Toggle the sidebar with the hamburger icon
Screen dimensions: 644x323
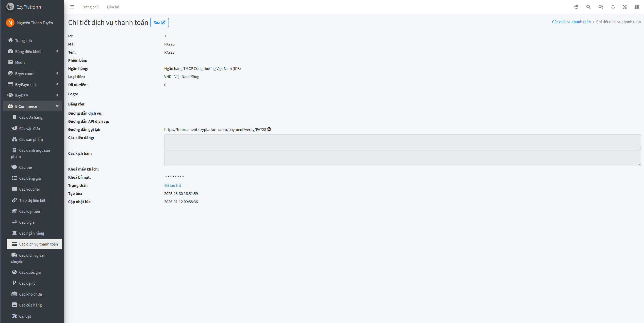point(72,7)
